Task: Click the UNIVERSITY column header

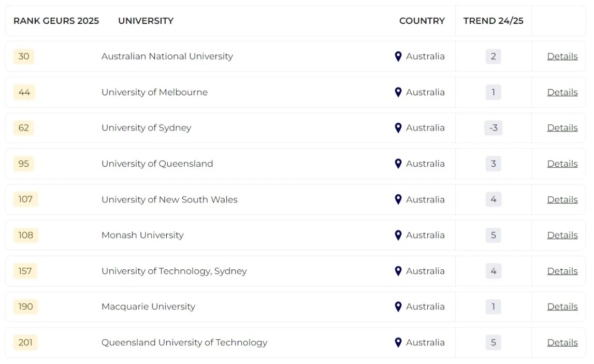Action: click(x=146, y=21)
